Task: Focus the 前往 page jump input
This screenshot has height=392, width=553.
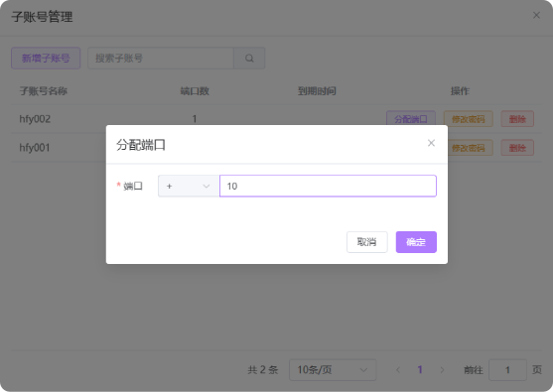Action: [507, 370]
